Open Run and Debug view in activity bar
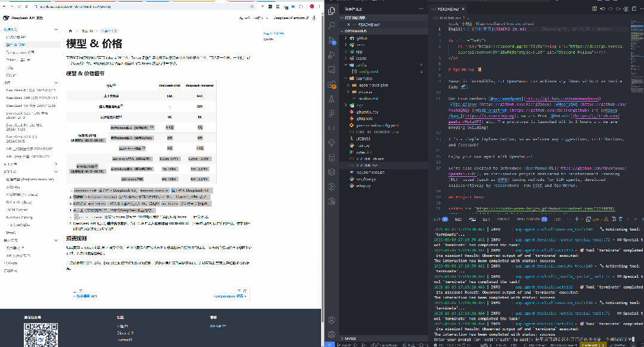This screenshot has height=347, width=644. click(x=332, y=55)
